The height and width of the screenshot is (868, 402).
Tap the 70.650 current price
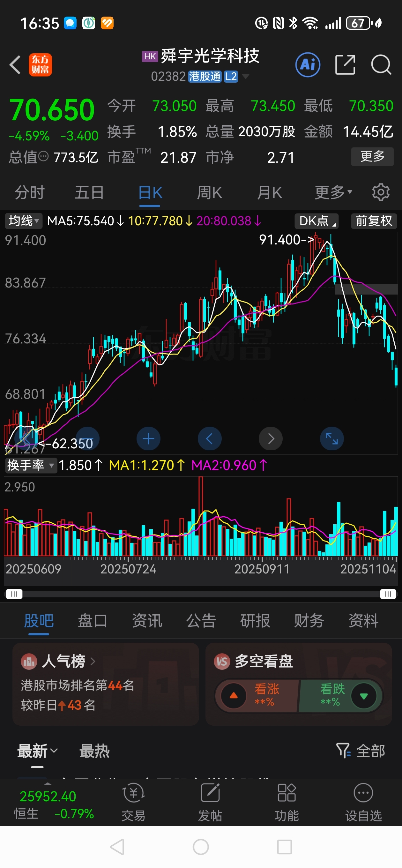(52, 109)
